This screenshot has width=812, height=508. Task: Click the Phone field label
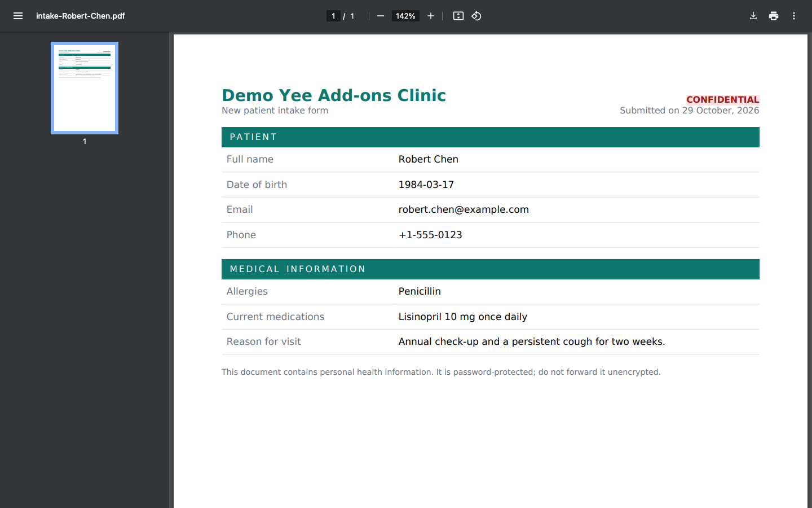(x=241, y=235)
